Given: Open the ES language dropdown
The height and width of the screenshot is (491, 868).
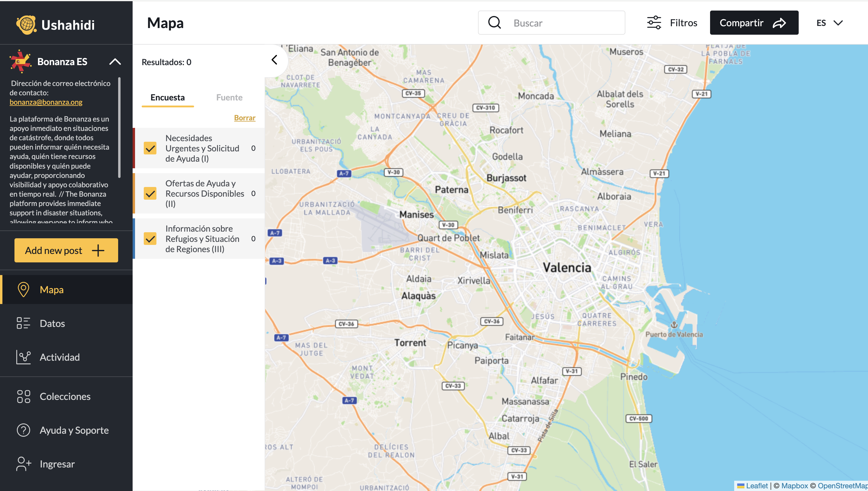Looking at the screenshot, I should click(829, 23).
